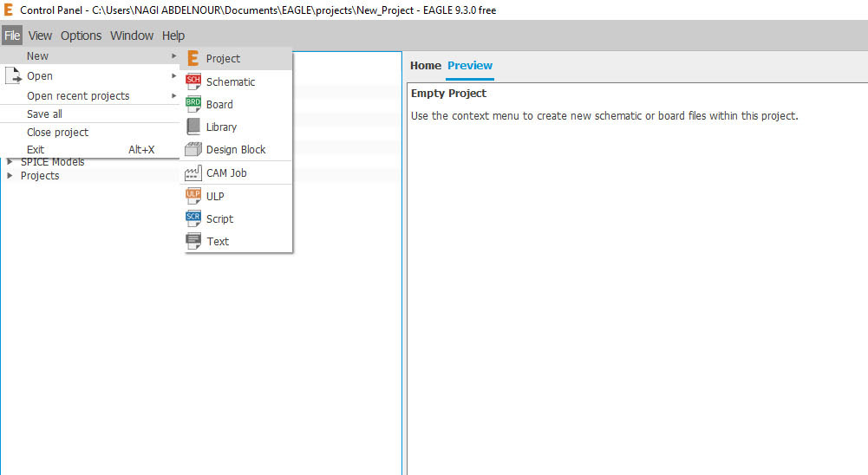868x475 pixels.
Task: Select Exit menu entry
Action: (x=90, y=149)
